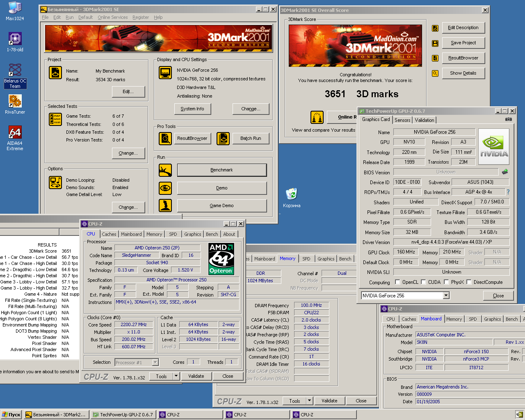The height and width of the screenshot is (420, 525).
Task: Click Validate button in front CPU-Z window
Action: [196, 376]
